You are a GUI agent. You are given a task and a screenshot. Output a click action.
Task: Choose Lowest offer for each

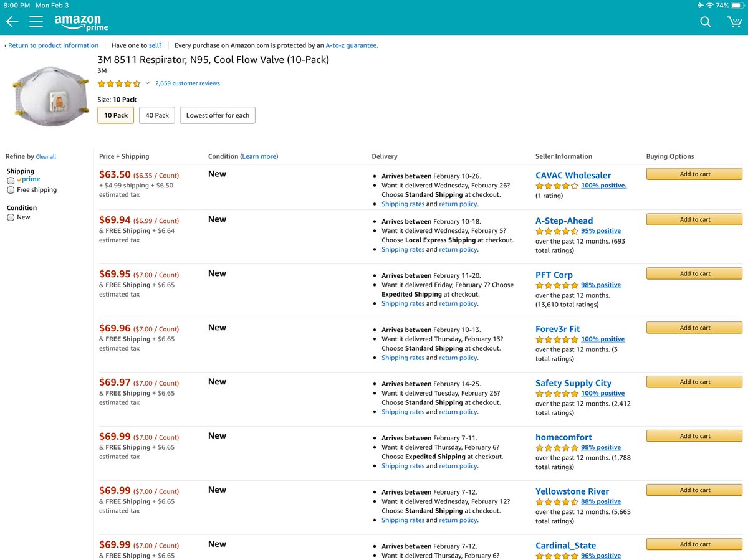click(x=218, y=115)
